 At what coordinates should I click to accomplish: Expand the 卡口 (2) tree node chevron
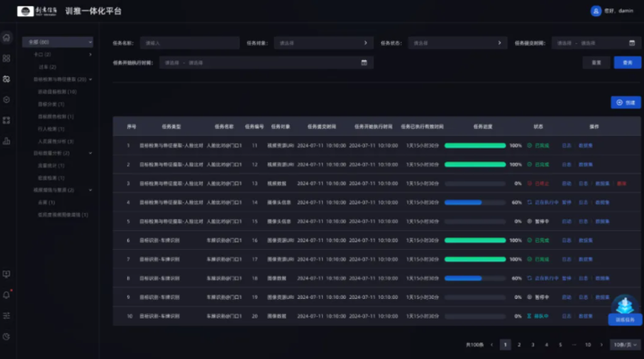coord(90,55)
